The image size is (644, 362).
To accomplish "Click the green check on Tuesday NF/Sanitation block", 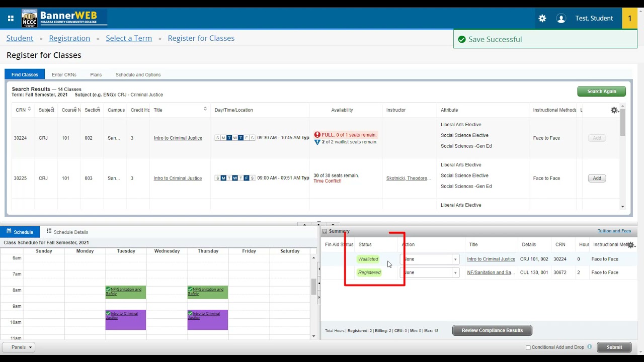I will click(108, 289).
